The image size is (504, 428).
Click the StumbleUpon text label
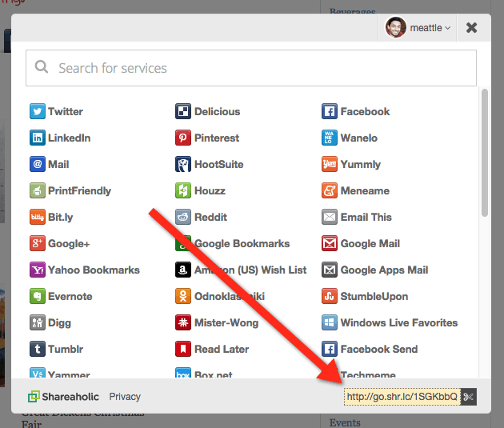coord(374,296)
